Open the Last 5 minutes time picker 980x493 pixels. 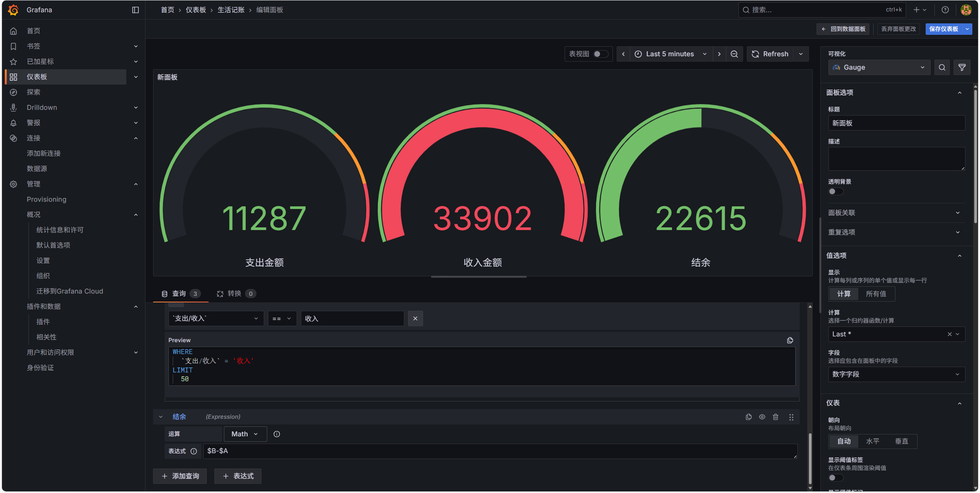pos(671,54)
